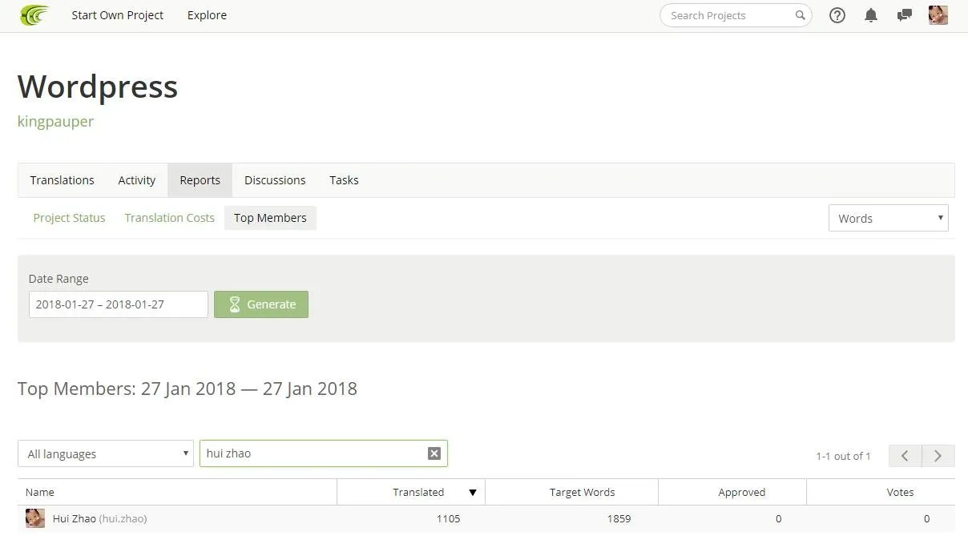The width and height of the screenshot is (968, 560).
Task: Click the Translated column sort arrow
Action: (473, 493)
